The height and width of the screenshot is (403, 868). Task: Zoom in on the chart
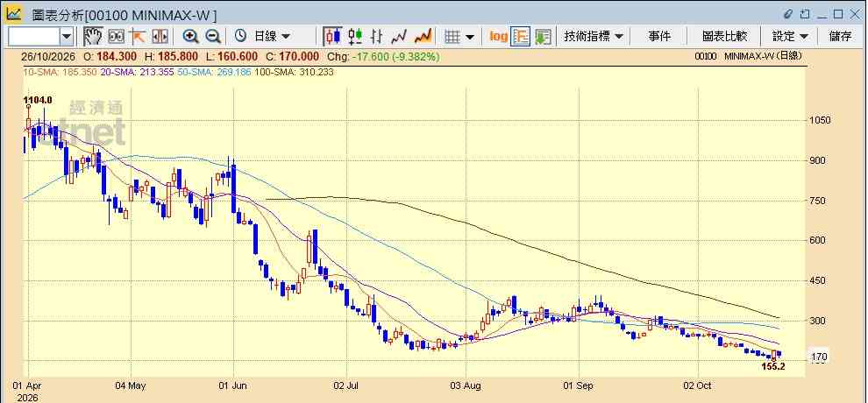coord(190,37)
